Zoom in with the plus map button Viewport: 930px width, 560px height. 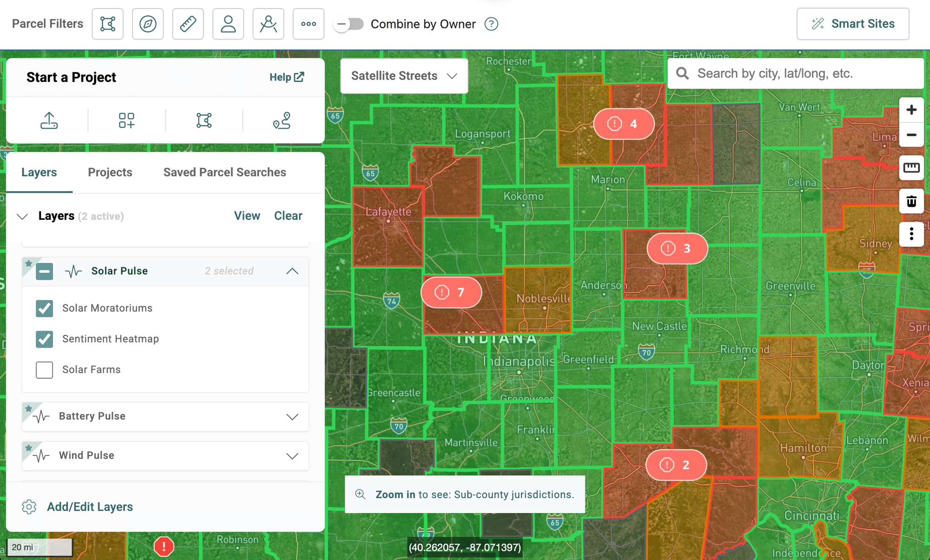[x=911, y=110]
